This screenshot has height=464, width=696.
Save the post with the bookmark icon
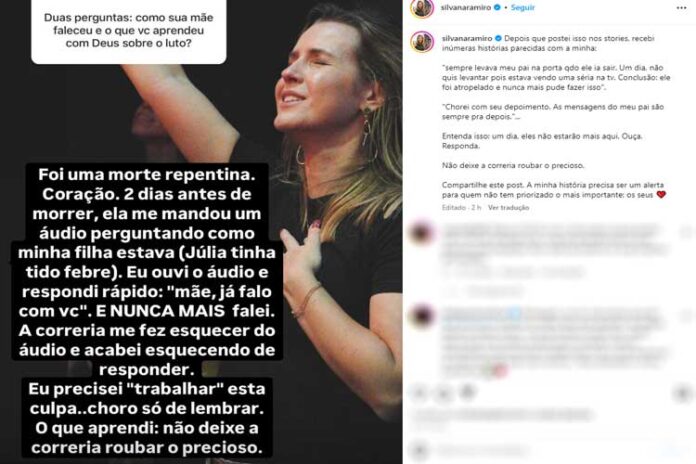coord(684,393)
